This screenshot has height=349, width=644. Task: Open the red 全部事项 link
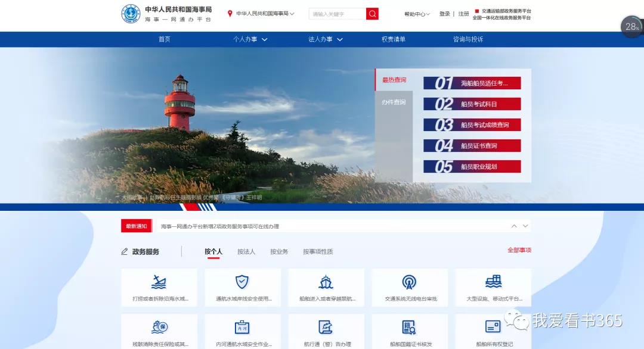[519, 250]
